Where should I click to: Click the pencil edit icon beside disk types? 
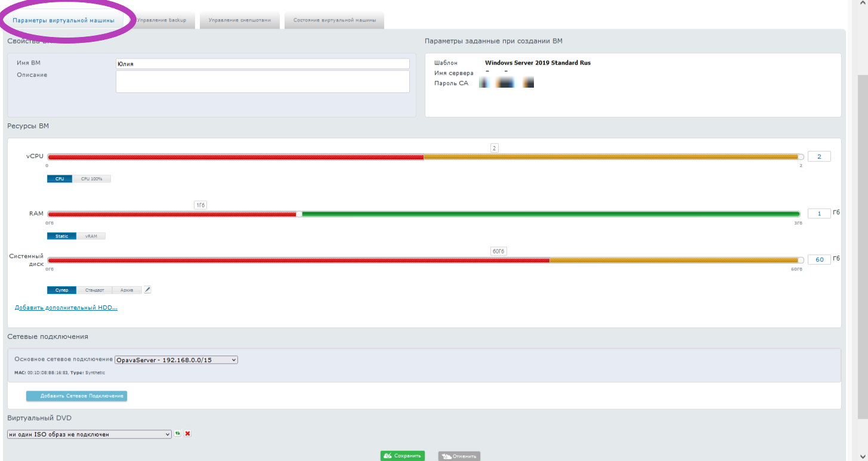point(147,290)
